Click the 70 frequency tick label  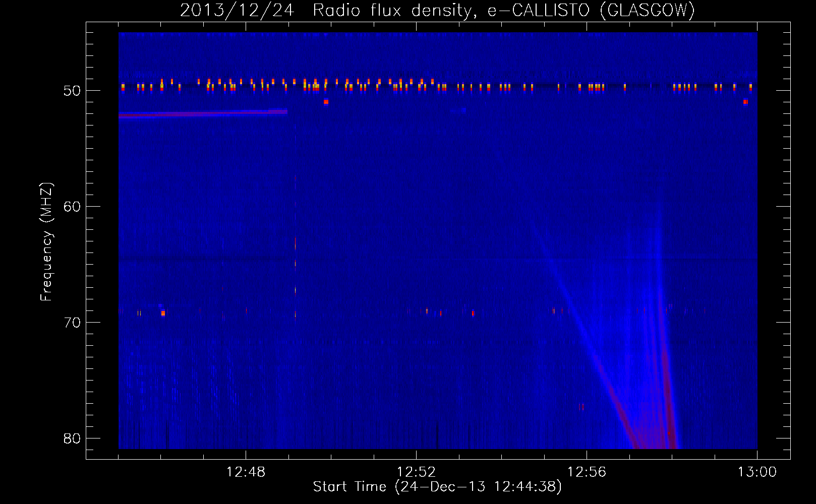72,323
